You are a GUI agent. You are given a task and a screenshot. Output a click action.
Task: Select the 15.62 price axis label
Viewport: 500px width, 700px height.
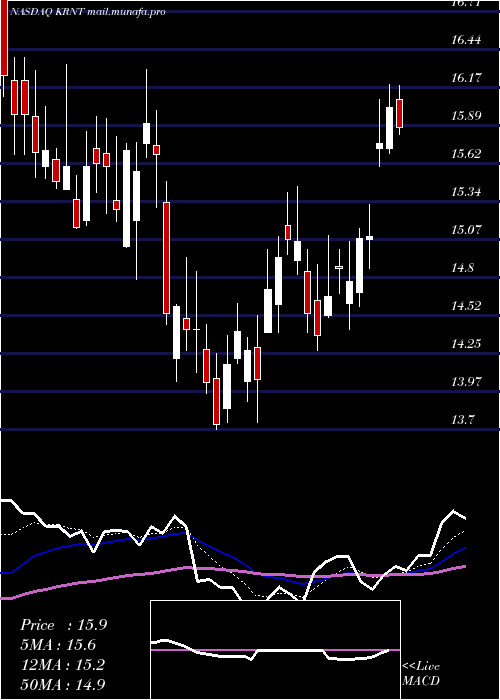(466, 154)
